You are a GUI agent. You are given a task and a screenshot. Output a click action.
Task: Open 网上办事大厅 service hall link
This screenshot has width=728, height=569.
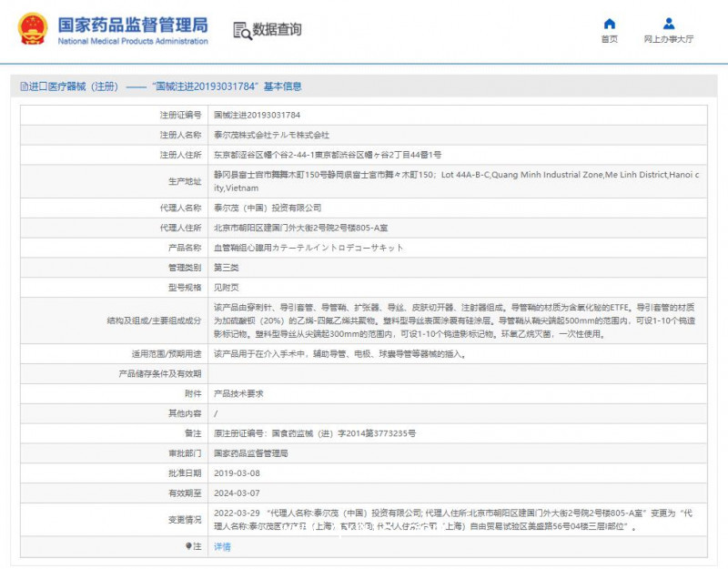tap(669, 39)
